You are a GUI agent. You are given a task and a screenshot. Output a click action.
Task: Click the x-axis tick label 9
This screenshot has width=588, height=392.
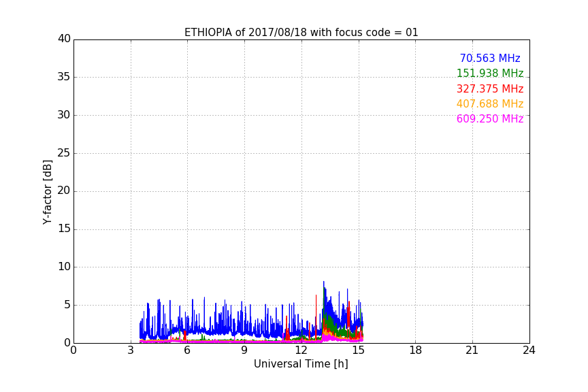[244, 350]
